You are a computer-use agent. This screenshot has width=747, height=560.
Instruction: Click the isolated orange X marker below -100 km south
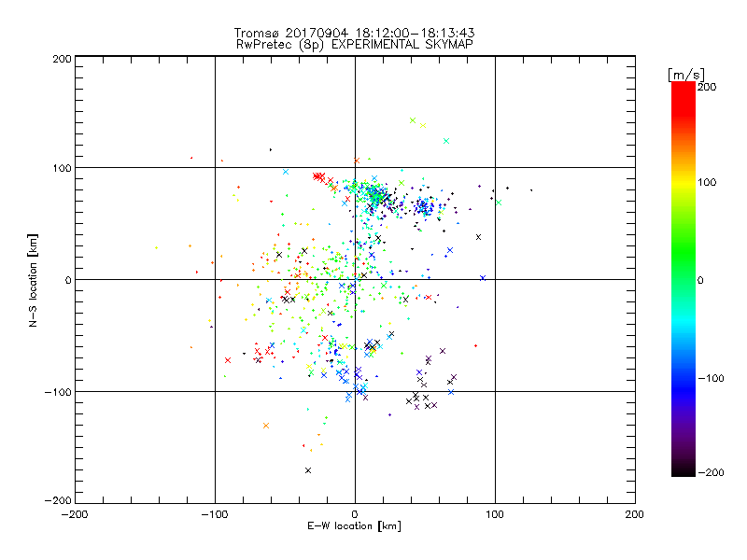point(266,426)
